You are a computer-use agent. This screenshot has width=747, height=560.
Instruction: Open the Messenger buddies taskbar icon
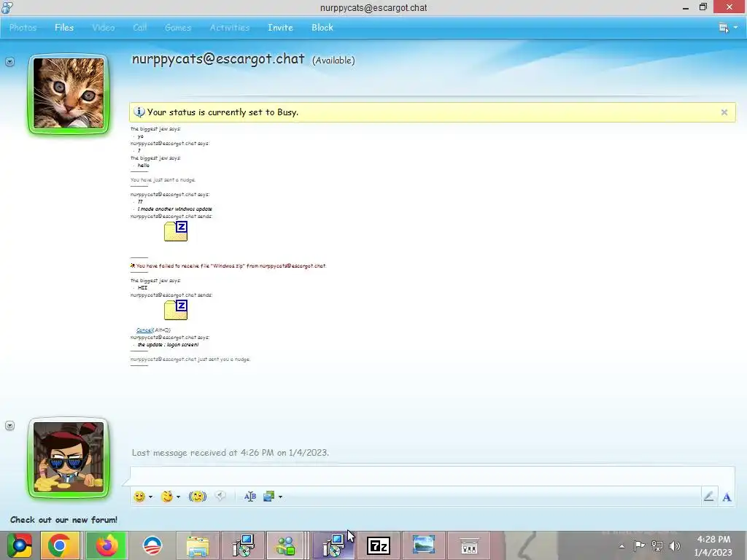tap(285, 545)
